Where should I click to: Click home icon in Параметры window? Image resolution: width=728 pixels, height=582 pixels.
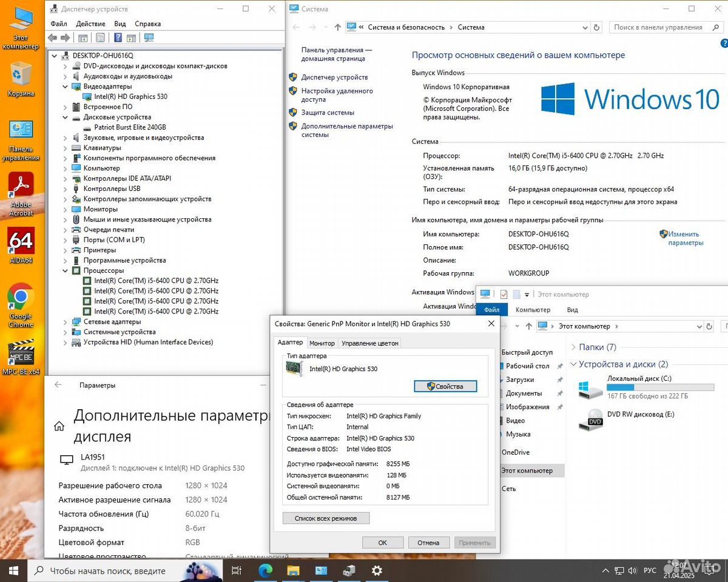(59, 426)
